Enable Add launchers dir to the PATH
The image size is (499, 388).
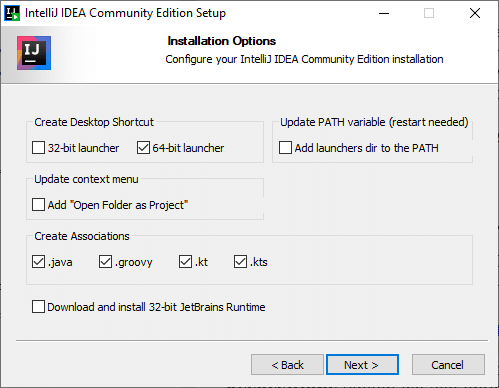[x=285, y=148]
